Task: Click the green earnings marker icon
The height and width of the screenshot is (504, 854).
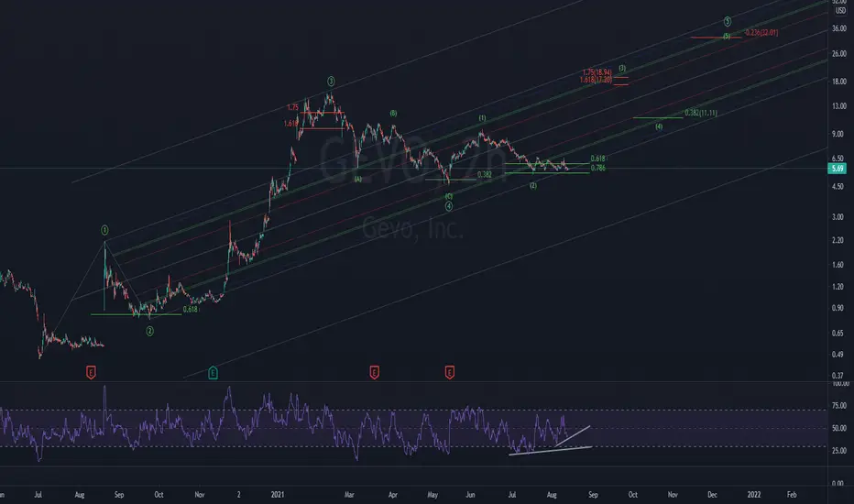Action: pos(213,373)
